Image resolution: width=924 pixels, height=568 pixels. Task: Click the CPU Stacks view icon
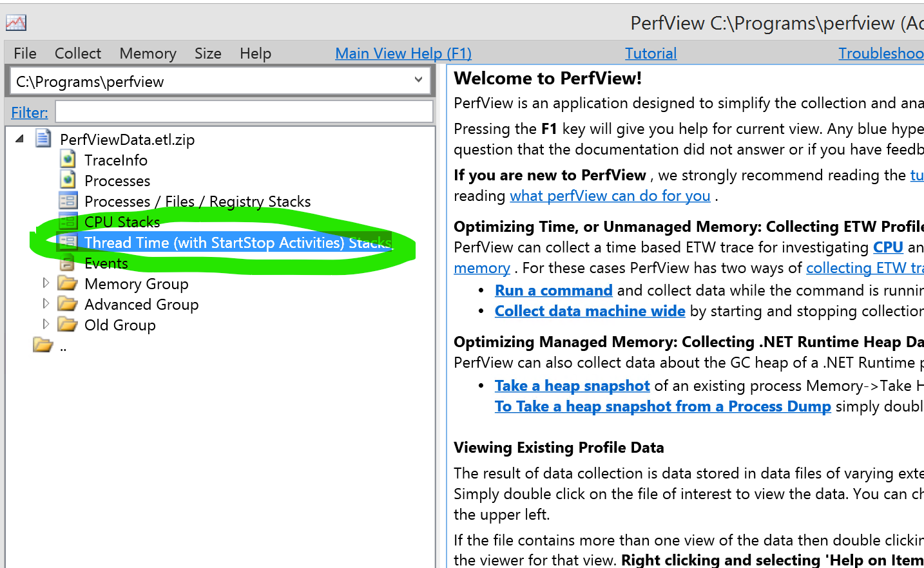[68, 221]
